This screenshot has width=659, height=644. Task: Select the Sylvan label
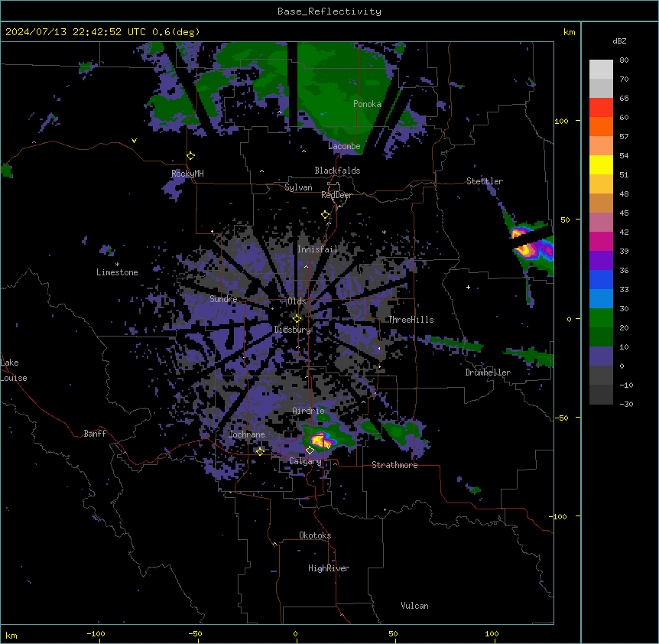click(x=298, y=187)
